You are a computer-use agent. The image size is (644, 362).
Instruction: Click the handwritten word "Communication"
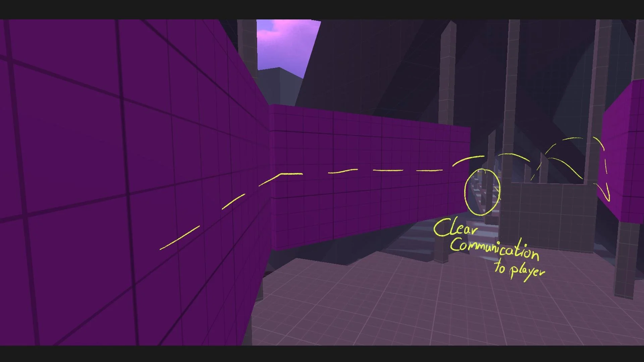[x=495, y=249]
